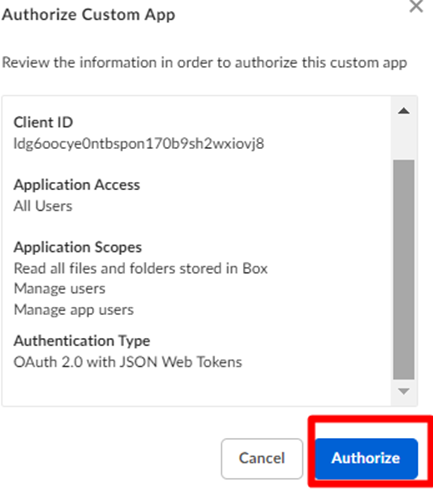
Task: Click the Application Scopes heading
Action: [x=78, y=247]
